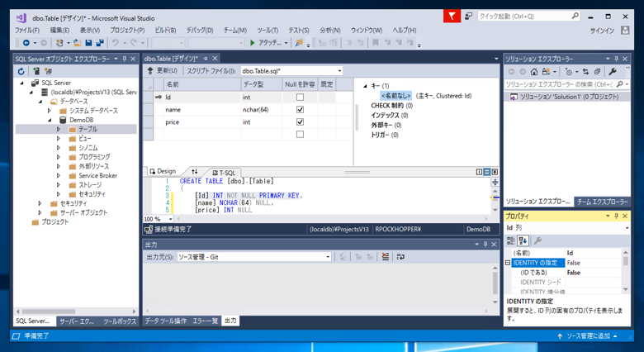Click the group by schema icon in SQL Explorer
The width and height of the screenshot is (644, 352).
[x=49, y=71]
